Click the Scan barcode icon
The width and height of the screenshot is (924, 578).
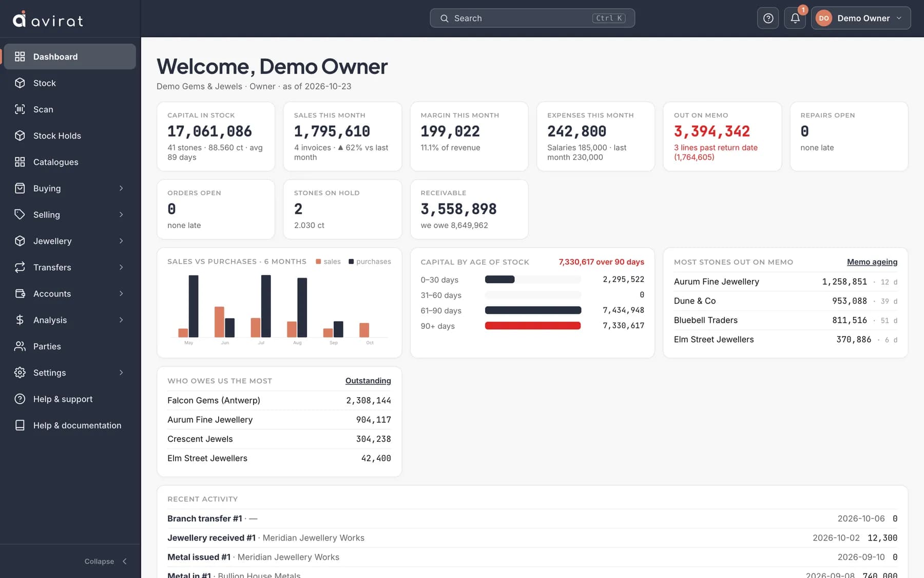(x=20, y=109)
